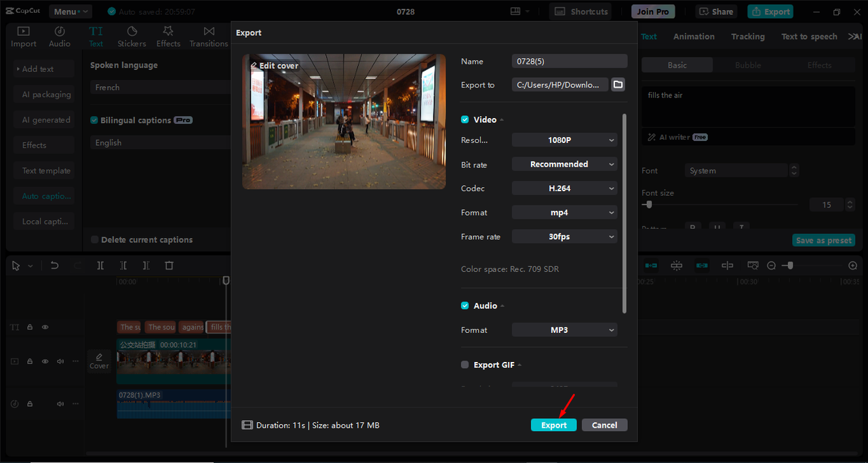Open the layout icon in the title bar
Image resolution: width=868 pixels, height=463 pixels.
[x=520, y=12]
